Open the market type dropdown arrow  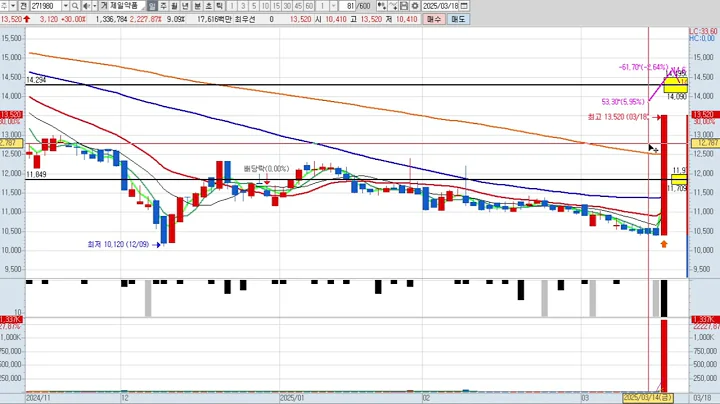tap(13, 6)
